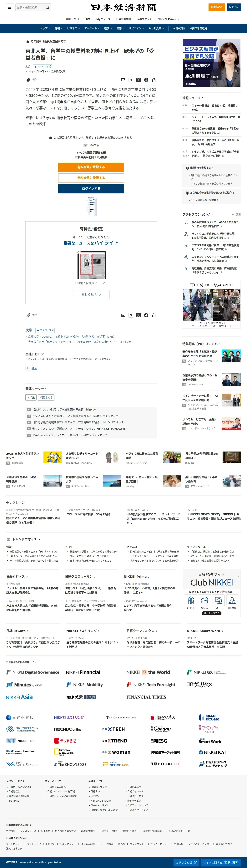This screenshot has width=247, height=868.
Task: Click the note icon below the paywall box
Action: (x=131, y=315)
